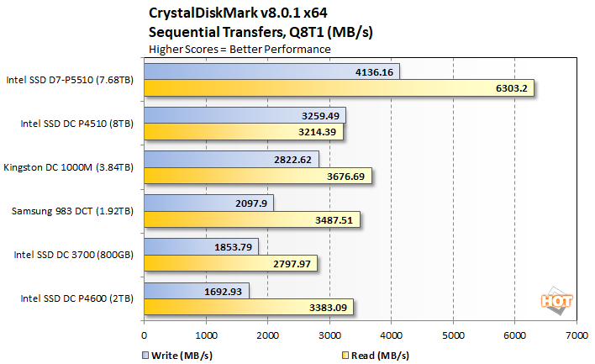This screenshot has height=364, width=595.
Task: Click the 1000 x-axis tick label
Action: point(206,335)
